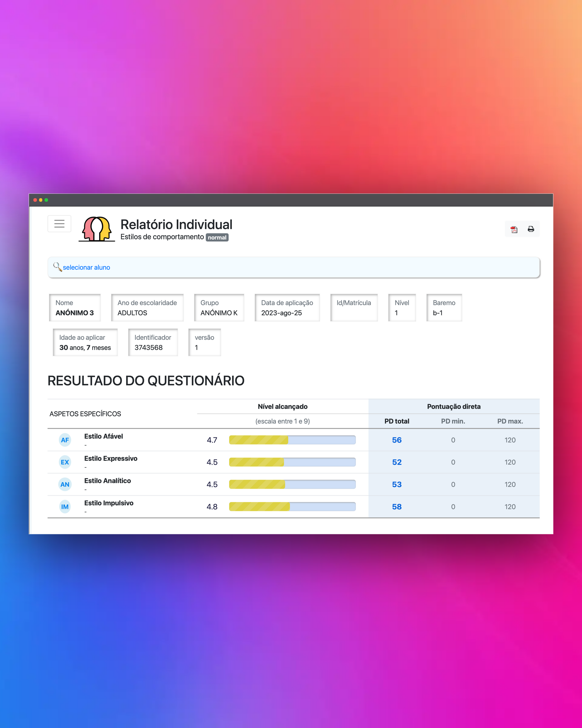Click the PDF export icon
Viewport: 582px width, 728px height.
click(513, 229)
